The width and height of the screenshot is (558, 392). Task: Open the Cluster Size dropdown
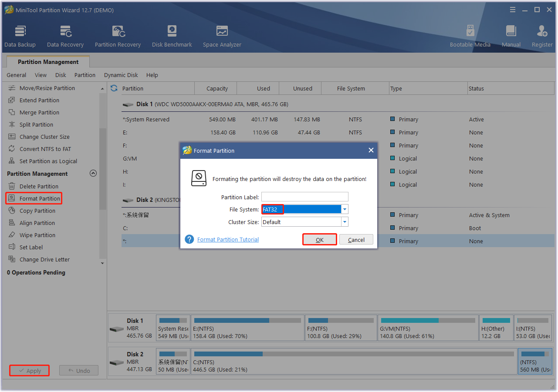point(345,222)
